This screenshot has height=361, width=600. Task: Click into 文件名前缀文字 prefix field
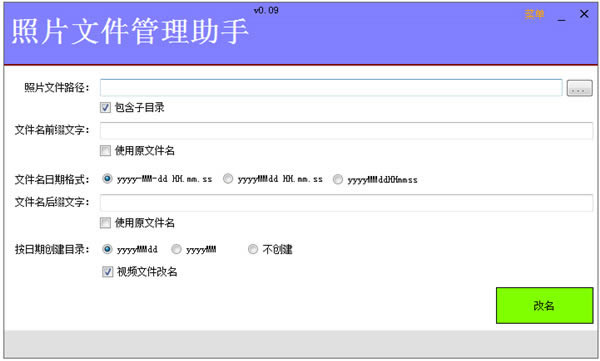tap(346, 131)
